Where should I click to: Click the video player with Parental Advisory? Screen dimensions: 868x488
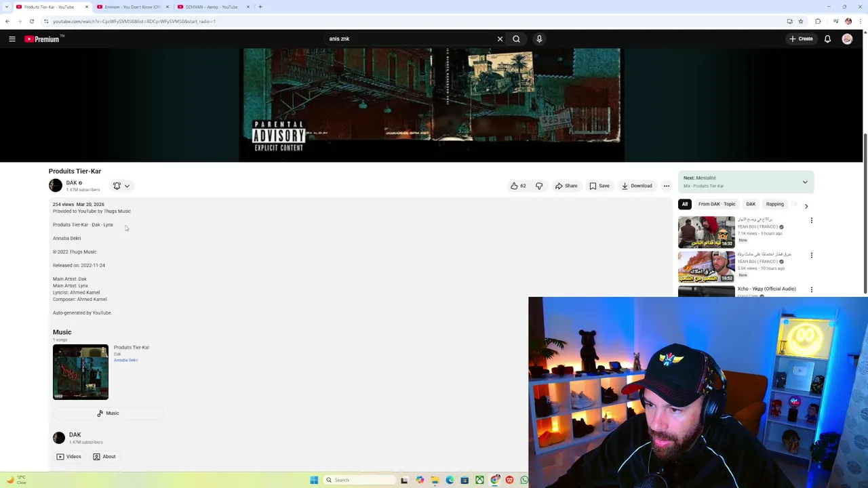point(432,105)
